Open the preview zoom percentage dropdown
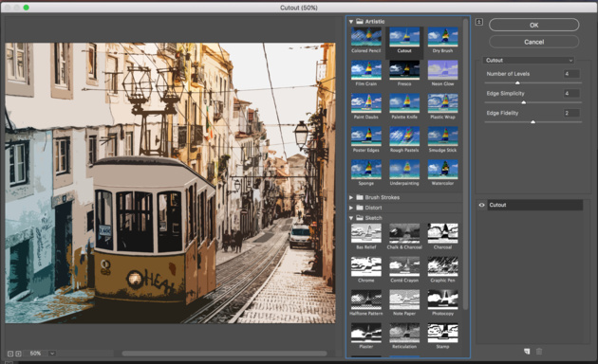 coord(52,354)
